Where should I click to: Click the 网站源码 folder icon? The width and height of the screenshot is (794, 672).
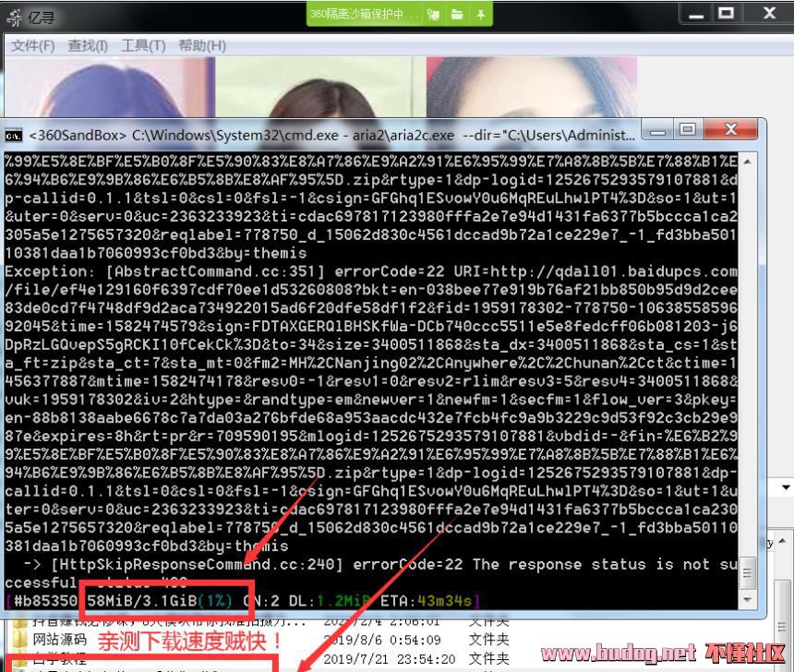click(19, 640)
